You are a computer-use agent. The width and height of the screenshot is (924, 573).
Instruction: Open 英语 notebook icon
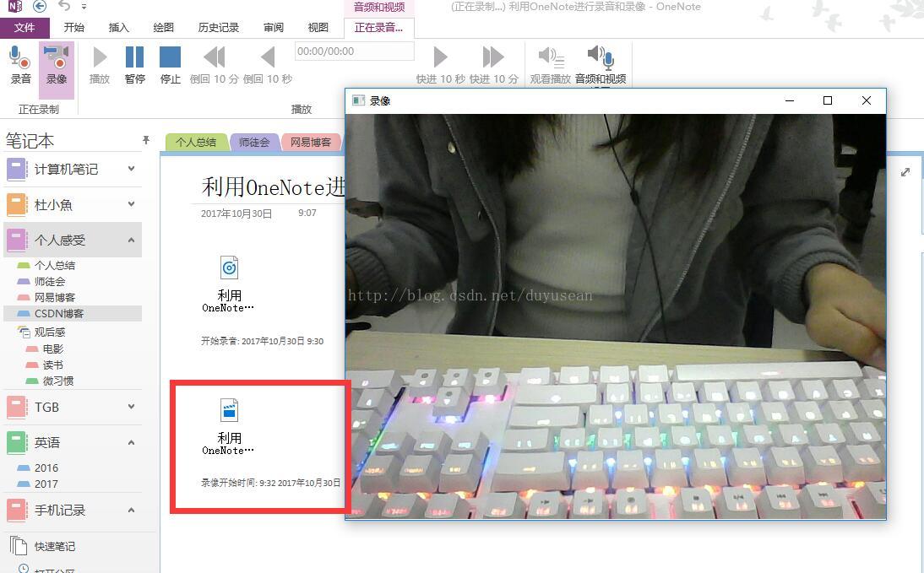17,443
